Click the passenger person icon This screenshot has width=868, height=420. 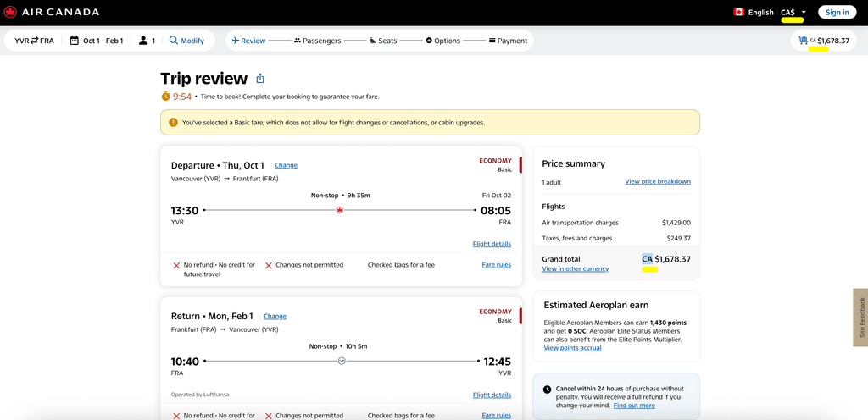[x=143, y=41]
